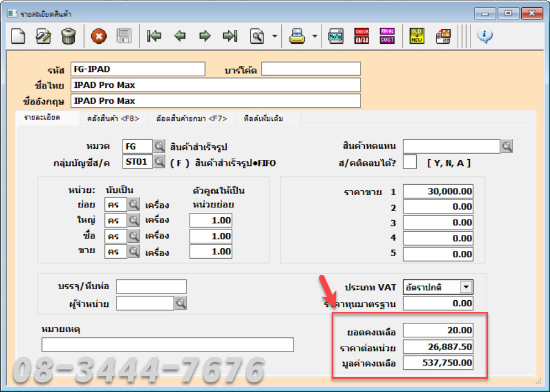
Task: Create a new product record with the blank page icon
Action: pos(18,36)
